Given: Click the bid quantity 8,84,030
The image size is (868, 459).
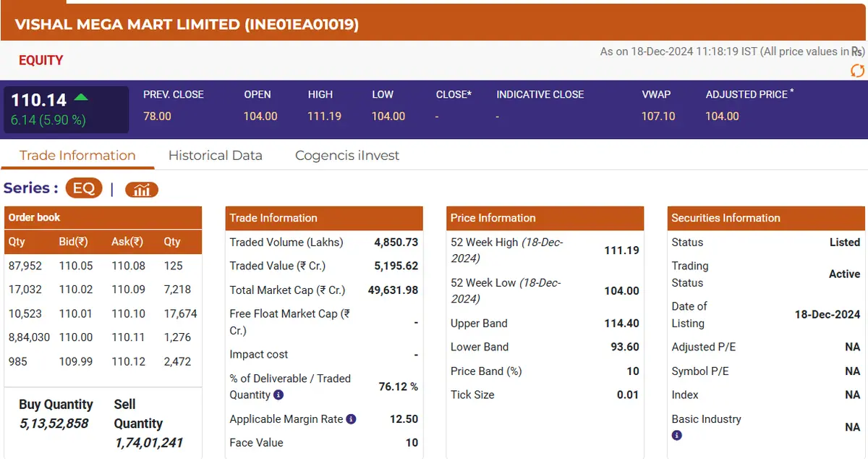Looking at the screenshot, I should pos(30,337).
